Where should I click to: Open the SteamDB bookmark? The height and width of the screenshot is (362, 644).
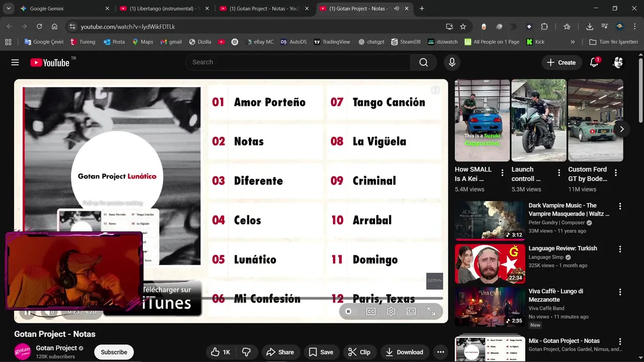tap(405, 42)
